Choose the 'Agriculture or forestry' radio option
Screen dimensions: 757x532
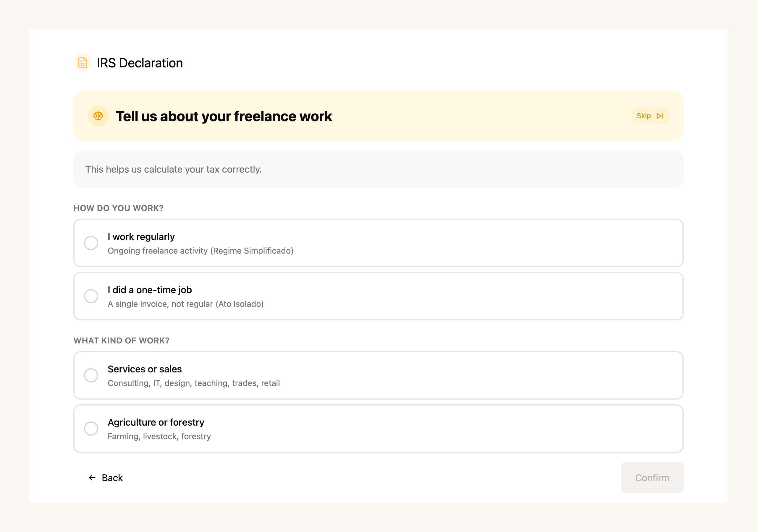click(x=91, y=429)
